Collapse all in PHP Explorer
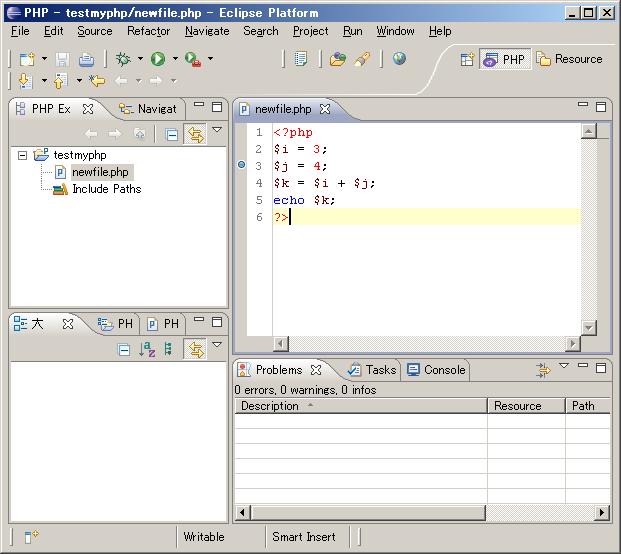Viewport: 621px width, 554px height. (172, 134)
